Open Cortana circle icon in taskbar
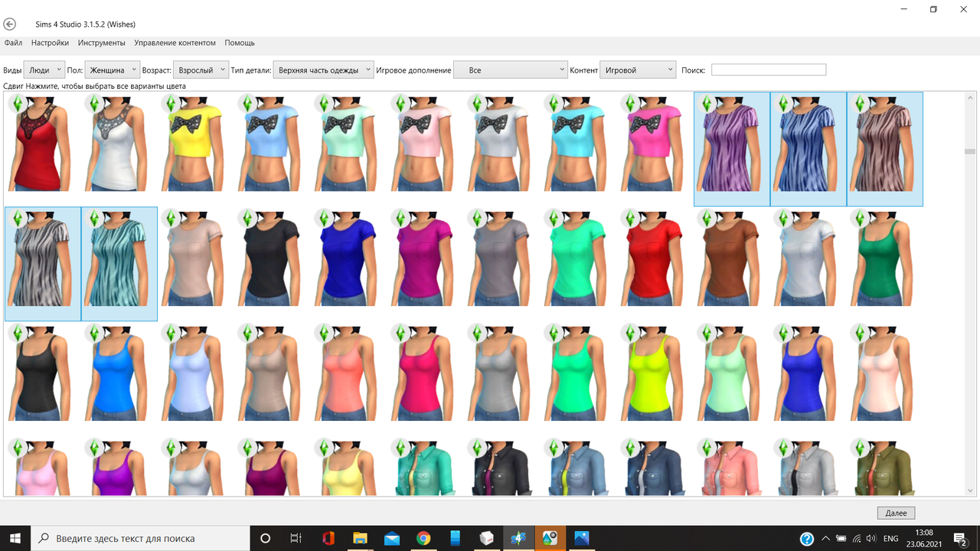 point(266,538)
